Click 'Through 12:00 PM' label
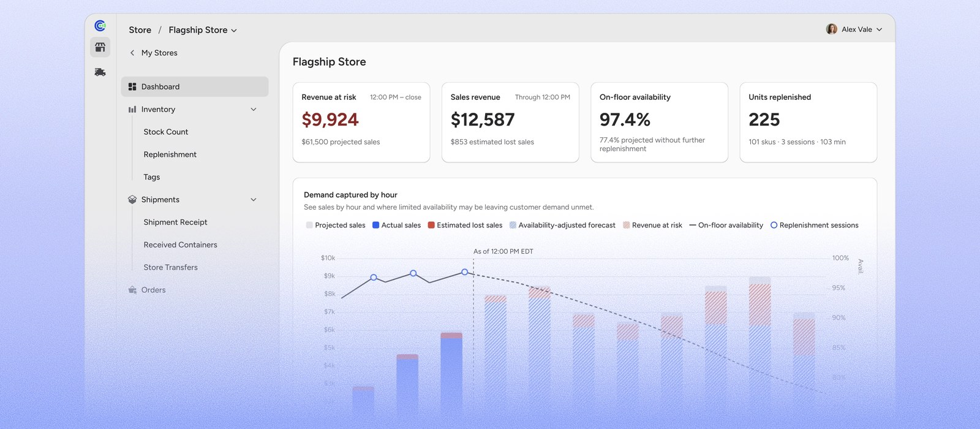This screenshot has width=980, height=429. pos(543,97)
